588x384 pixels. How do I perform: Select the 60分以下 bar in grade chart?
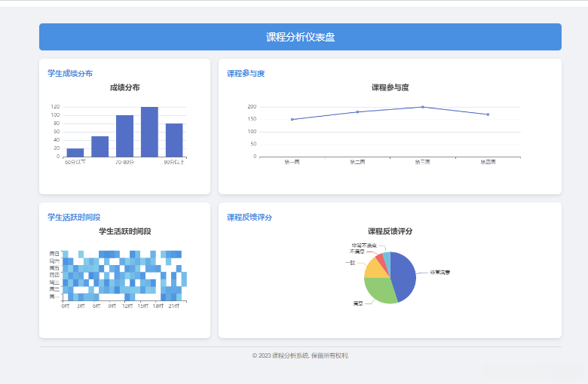coord(75,153)
